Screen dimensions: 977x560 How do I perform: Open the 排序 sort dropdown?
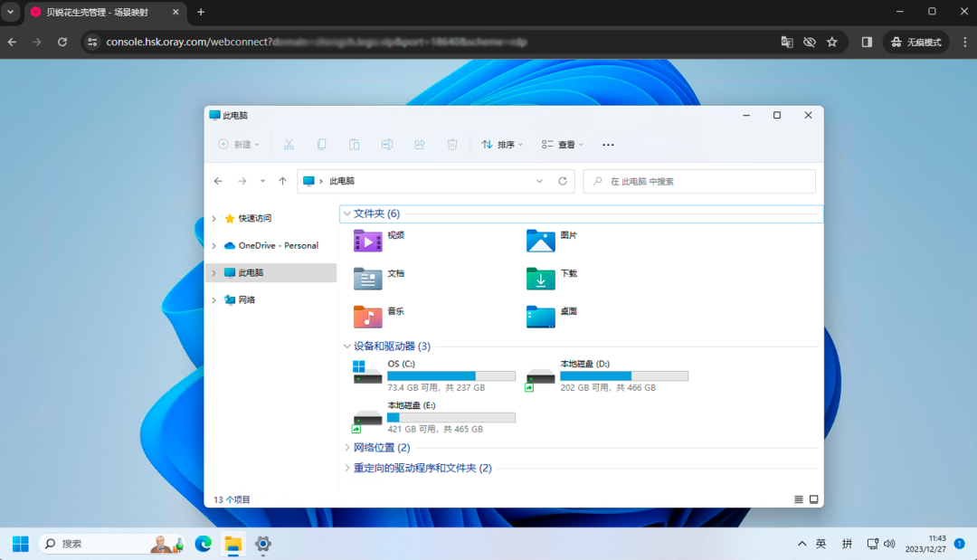[x=502, y=145]
